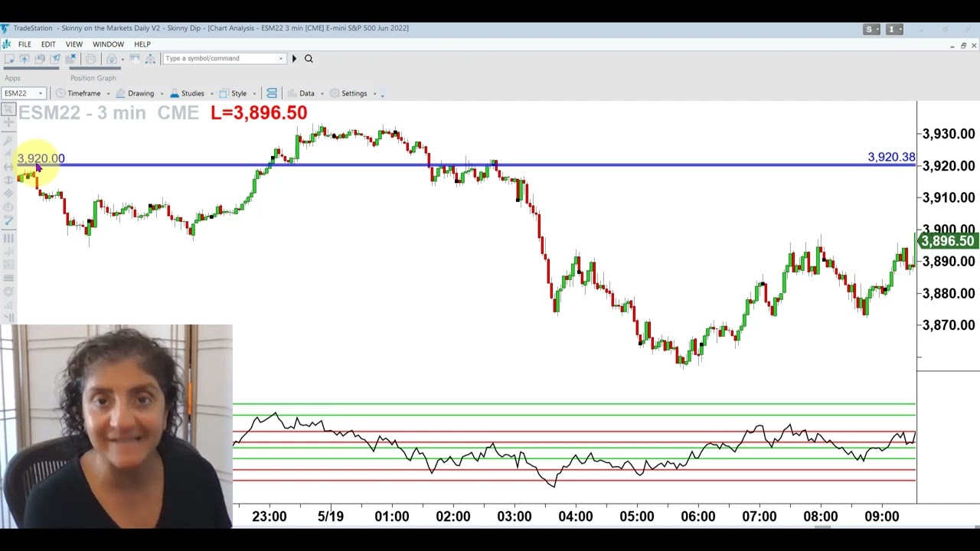The height and width of the screenshot is (551, 980).
Task: Click the Position Graph label
Action: pyautogui.click(x=93, y=78)
